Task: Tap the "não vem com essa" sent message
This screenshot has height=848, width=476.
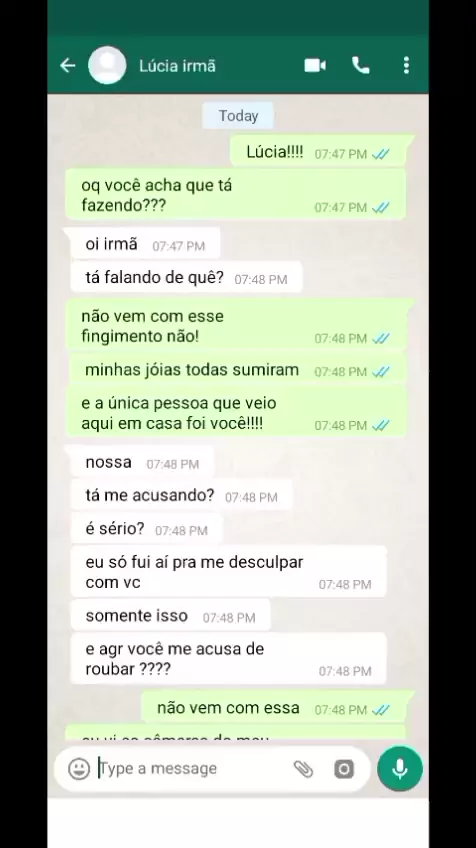Action: (x=275, y=708)
